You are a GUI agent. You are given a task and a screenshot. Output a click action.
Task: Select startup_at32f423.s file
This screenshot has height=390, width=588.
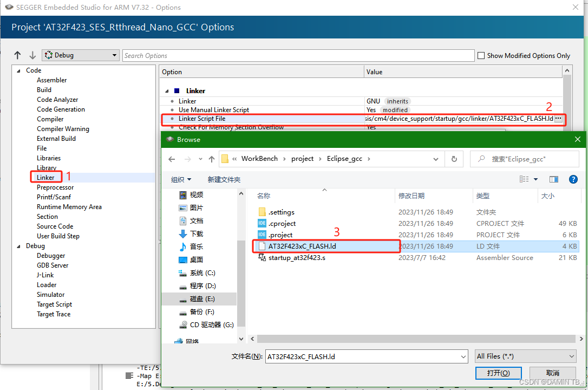coord(297,258)
